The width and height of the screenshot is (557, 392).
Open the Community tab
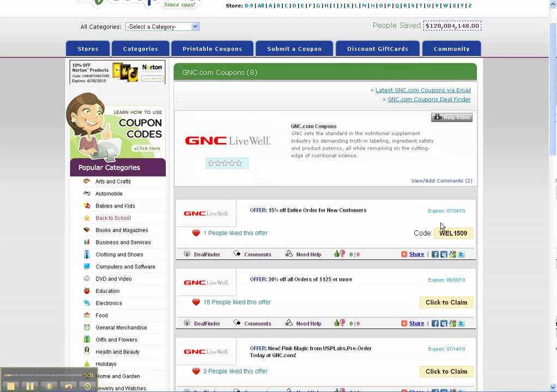pos(451,48)
